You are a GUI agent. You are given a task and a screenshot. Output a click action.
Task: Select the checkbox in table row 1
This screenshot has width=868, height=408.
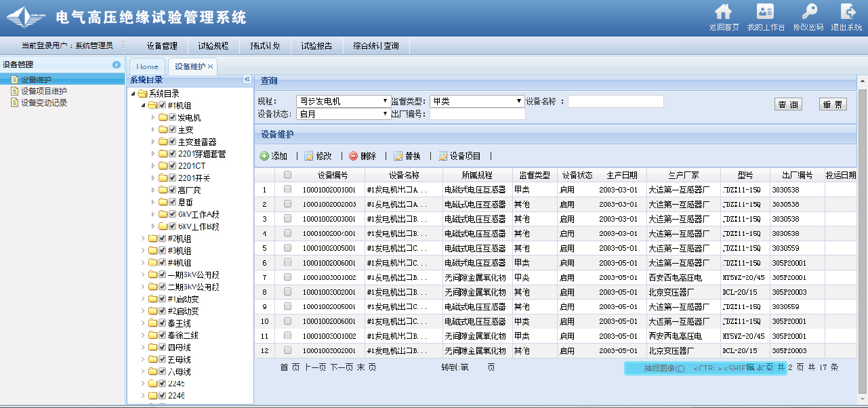tap(287, 189)
